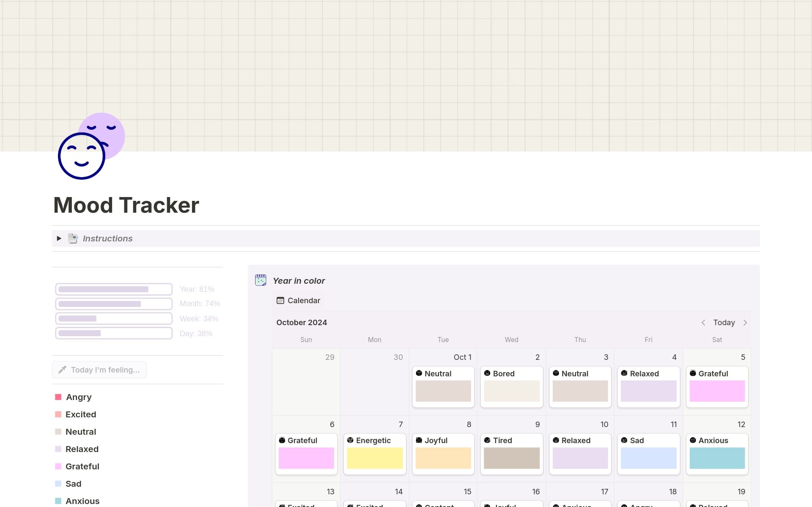Screen dimensions: 812x507
Task: Click the yellow Energetic color block on Oct 7
Action: pyautogui.click(x=374, y=458)
